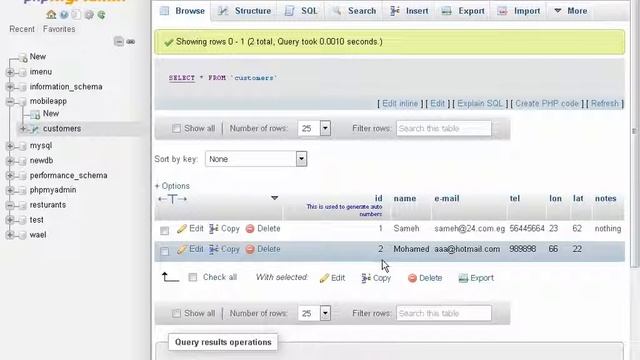Image resolution: width=640 pixels, height=360 pixels.
Task: Click the vertical page scrollbar
Action: (x=634, y=135)
